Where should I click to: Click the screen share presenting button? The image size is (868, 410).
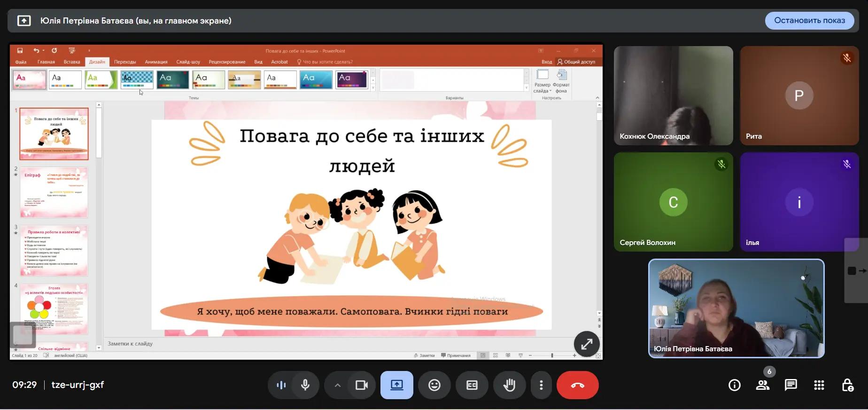[x=397, y=385]
